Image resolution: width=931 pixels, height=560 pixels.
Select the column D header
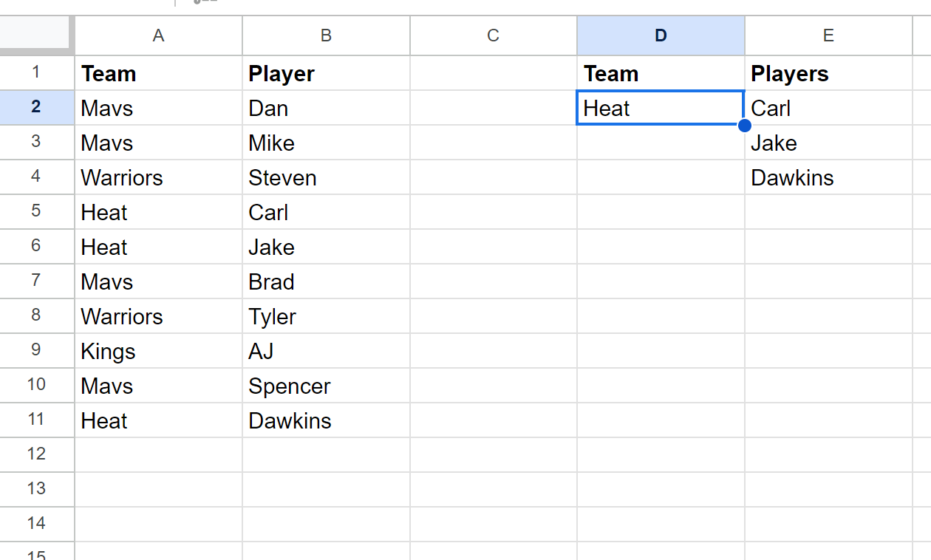(661, 35)
